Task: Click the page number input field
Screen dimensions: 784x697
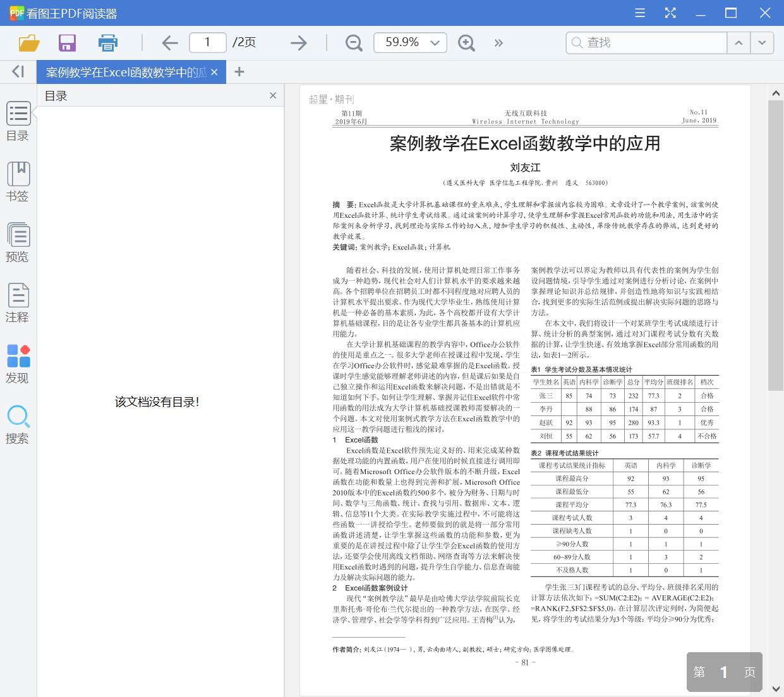Action: click(x=208, y=42)
